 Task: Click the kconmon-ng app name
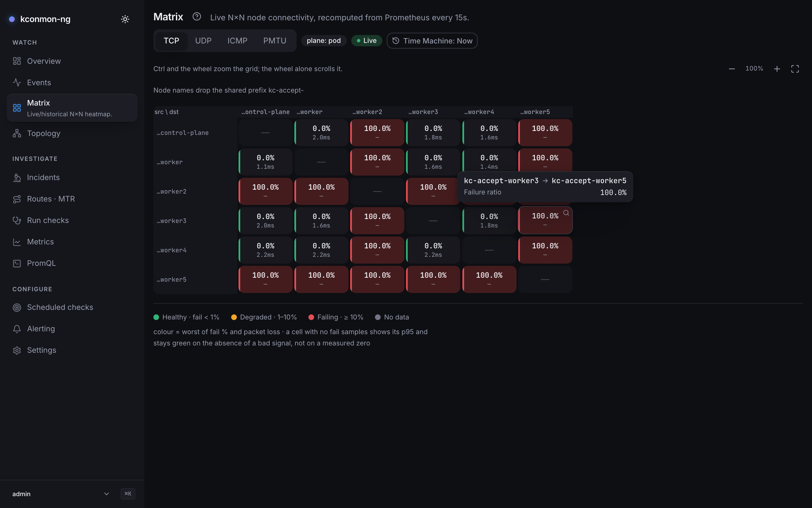45,19
